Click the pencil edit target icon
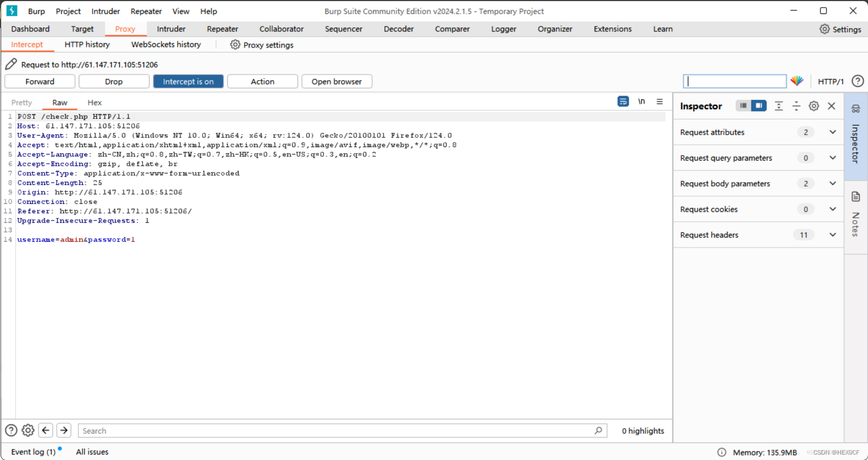Viewport: 868px width, 460px height. pos(11,64)
